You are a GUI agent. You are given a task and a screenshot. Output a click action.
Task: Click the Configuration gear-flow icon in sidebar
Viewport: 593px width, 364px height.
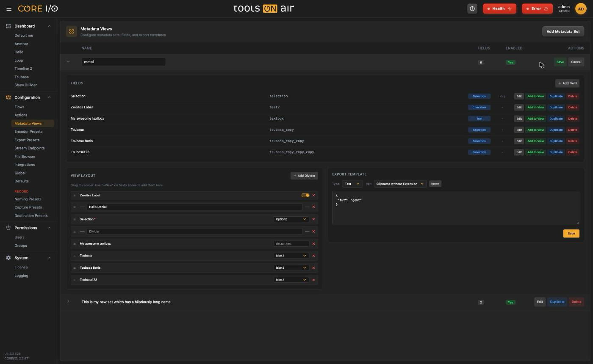pos(8,97)
